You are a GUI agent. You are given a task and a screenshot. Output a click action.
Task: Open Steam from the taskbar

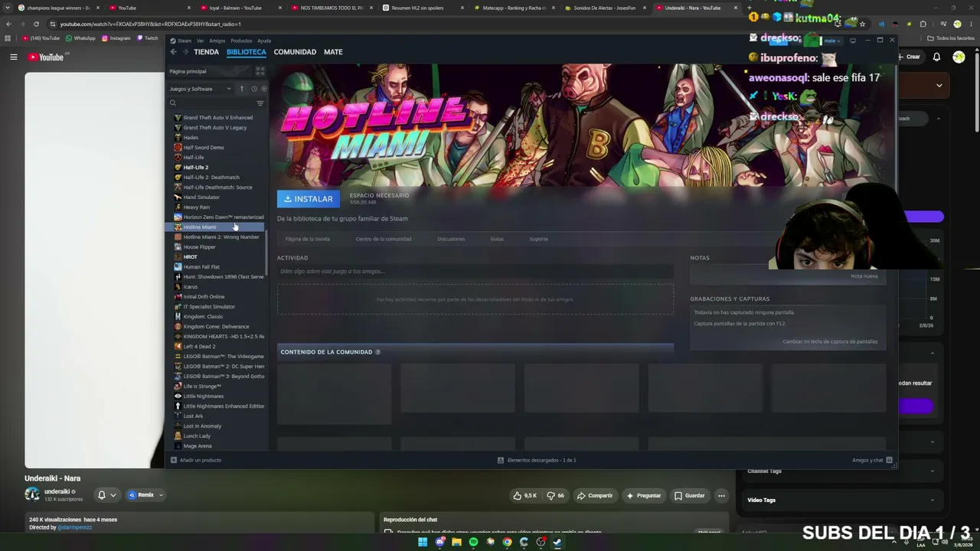click(x=557, y=543)
